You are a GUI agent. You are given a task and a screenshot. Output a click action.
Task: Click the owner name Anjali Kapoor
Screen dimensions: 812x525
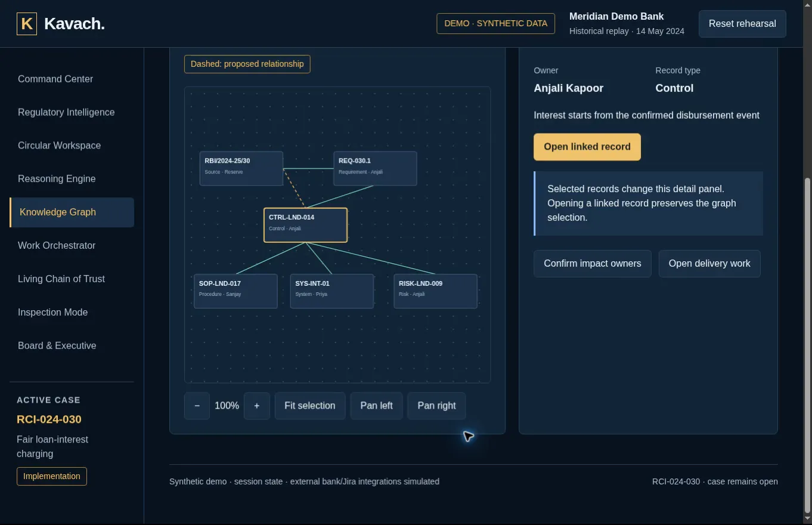click(x=569, y=88)
